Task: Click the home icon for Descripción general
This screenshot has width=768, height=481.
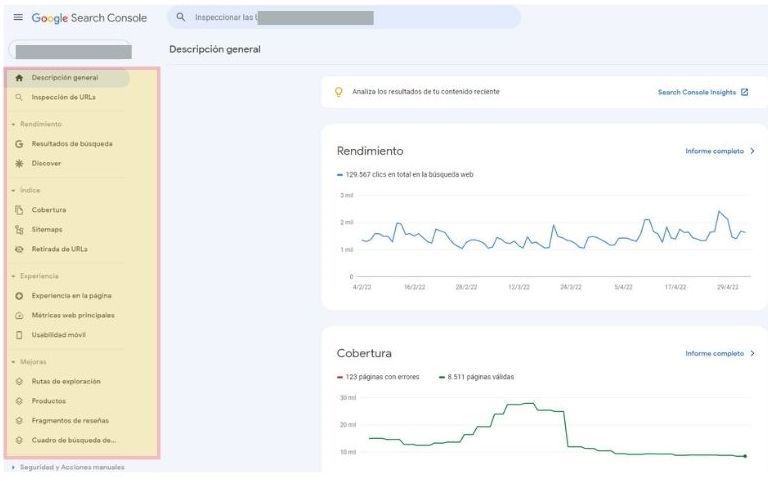Action: point(19,77)
